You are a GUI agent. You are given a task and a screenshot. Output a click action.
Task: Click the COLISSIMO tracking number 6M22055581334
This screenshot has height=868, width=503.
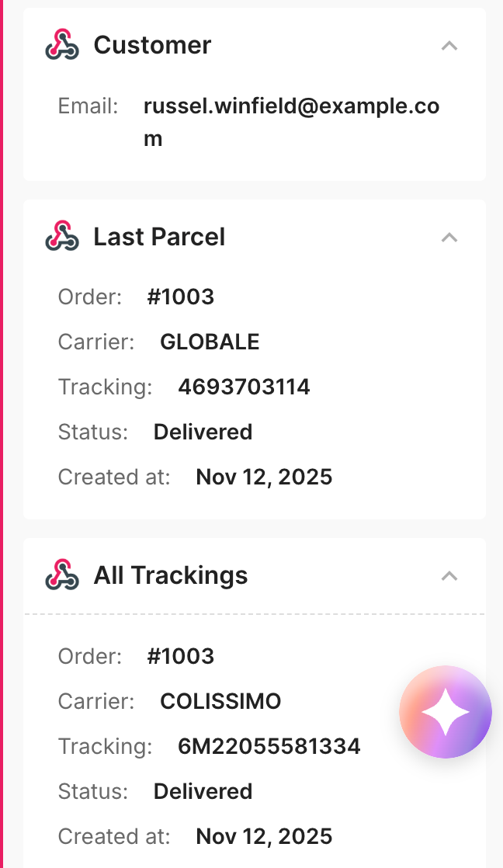pyautogui.click(x=269, y=746)
